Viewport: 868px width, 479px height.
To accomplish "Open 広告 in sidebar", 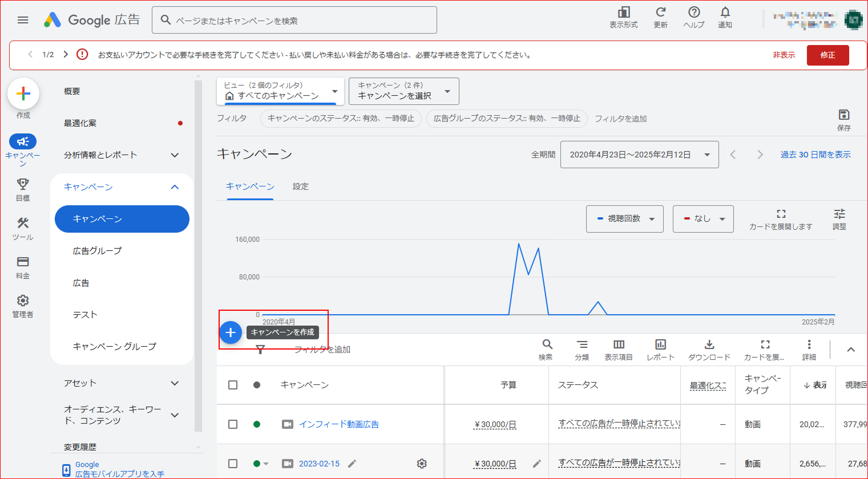I will tap(81, 283).
